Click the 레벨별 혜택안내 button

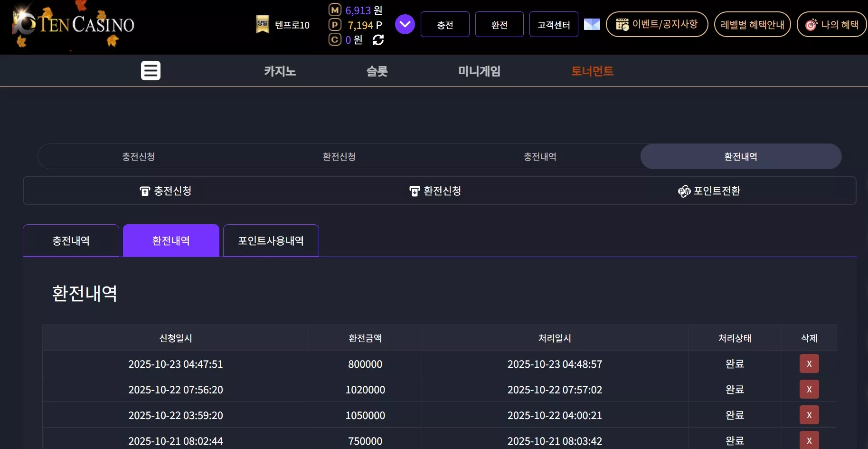752,24
